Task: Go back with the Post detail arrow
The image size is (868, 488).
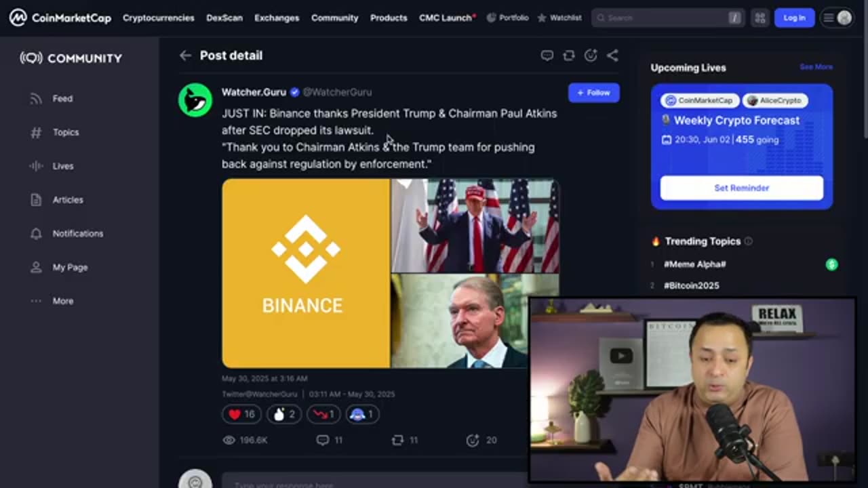Action: tap(185, 56)
